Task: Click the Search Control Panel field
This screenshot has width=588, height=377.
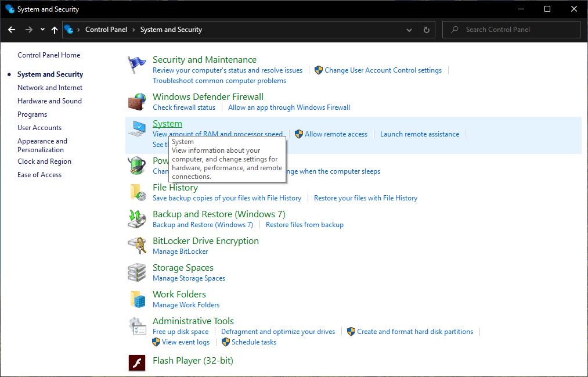Action: 511,30
